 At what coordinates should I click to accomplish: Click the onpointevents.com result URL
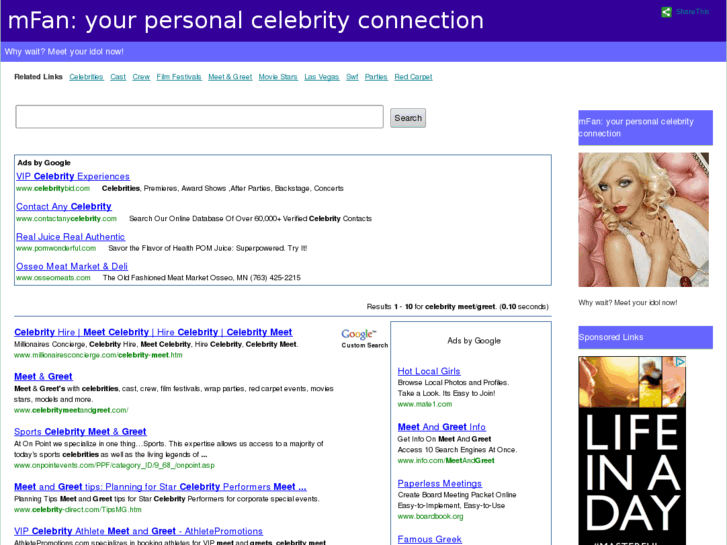[114, 465]
